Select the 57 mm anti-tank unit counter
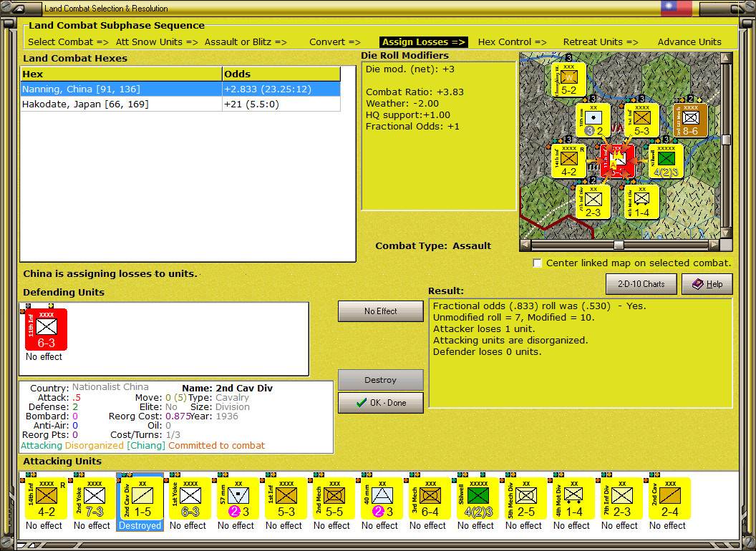 (238, 499)
